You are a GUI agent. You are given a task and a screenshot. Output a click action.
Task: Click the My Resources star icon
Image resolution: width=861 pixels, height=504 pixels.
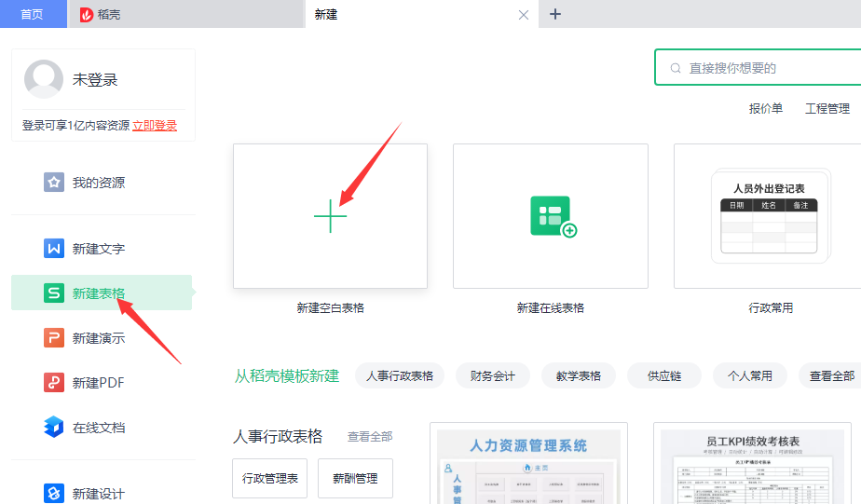pyautogui.click(x=54, y=182)
